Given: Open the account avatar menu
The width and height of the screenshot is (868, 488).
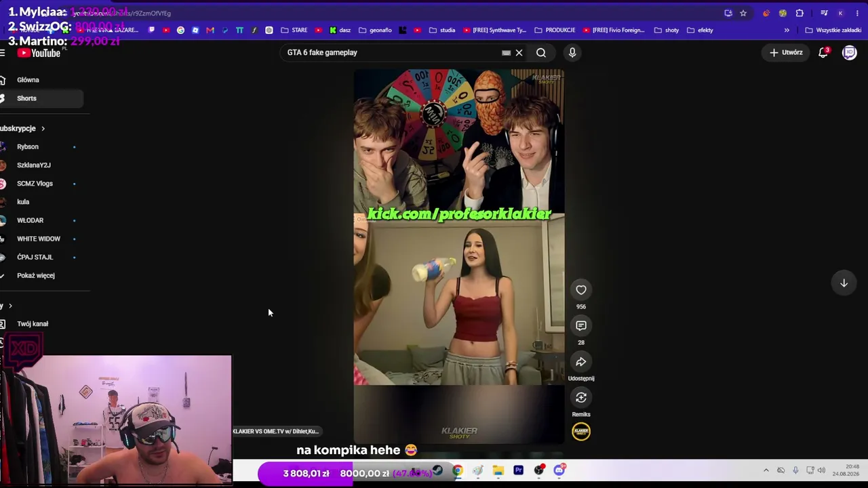Looking at the screenshot, I should click(849, 52).
